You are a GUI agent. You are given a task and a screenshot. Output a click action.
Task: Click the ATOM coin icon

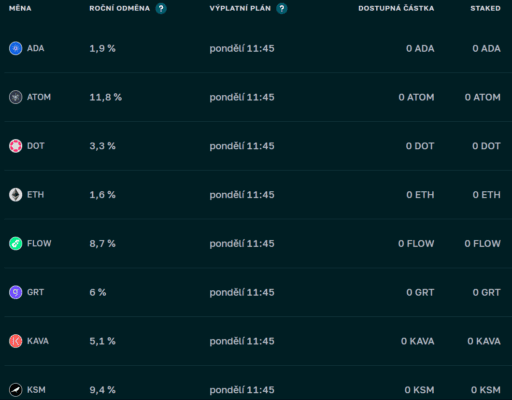point(15,97)
